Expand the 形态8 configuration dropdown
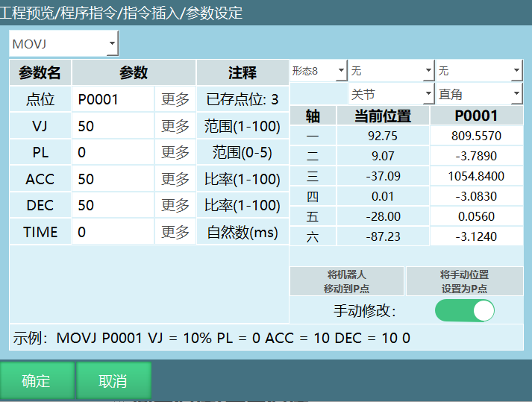This screenshot has width=532, height=402. tap(318, 71)
